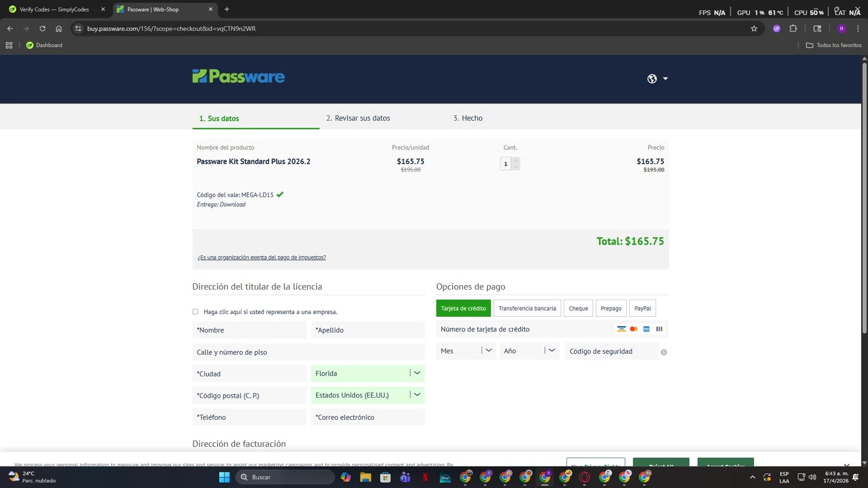The width and height of the screenshot is (868, 488).
Task: Open Microsoft Teams from the taskbar
Action: pos(405,477)
